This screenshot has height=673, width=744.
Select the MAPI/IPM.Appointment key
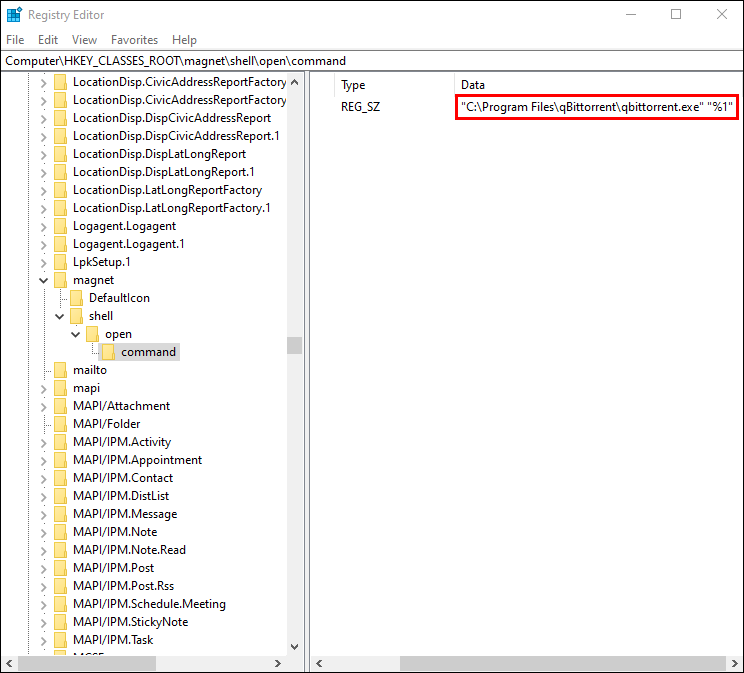[137, 460]
